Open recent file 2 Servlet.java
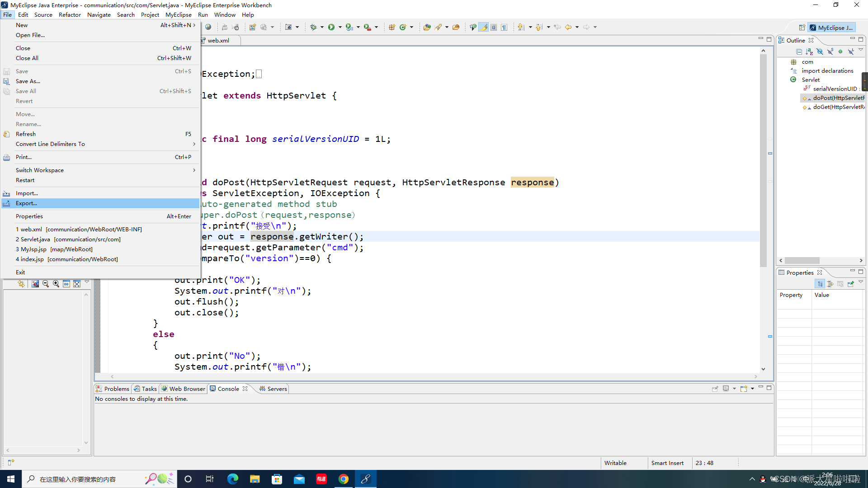The image size is (868, 488). tap(100, 239)
